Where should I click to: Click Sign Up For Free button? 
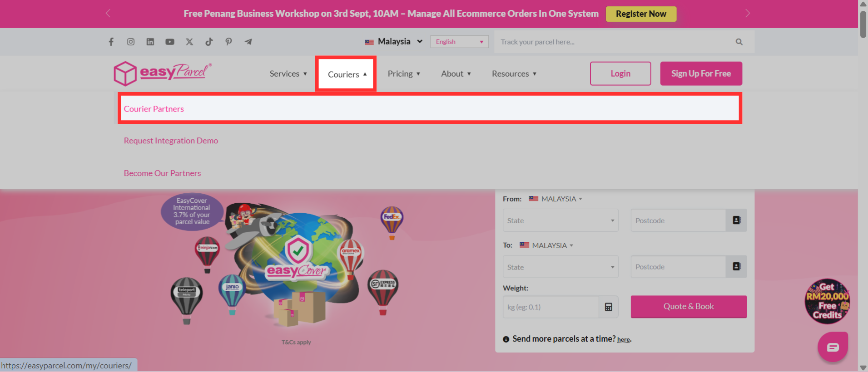click(x=701, y=73)
